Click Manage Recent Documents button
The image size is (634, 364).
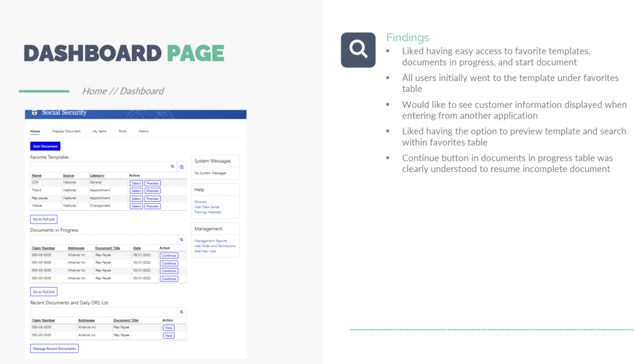tap(54, 349)
